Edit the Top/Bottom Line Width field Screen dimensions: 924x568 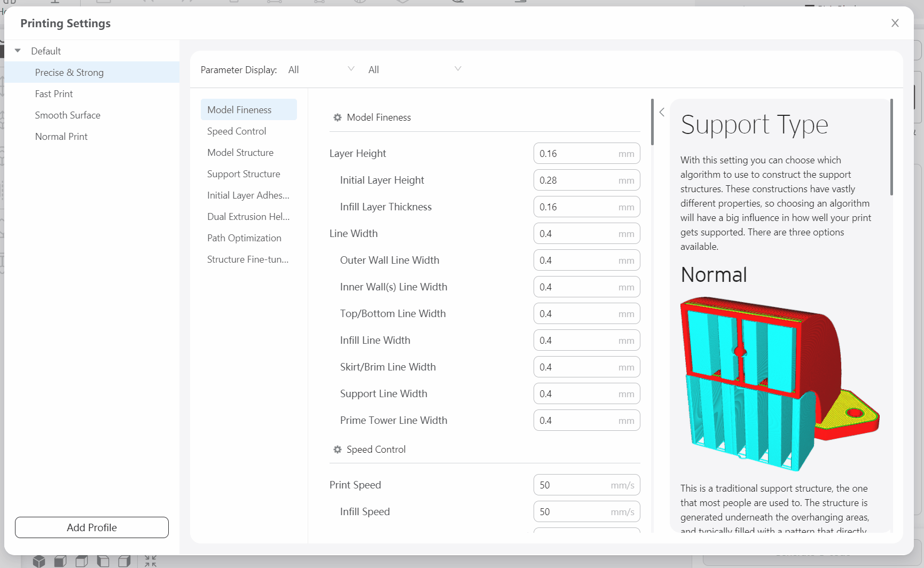[x=587, y=313]
